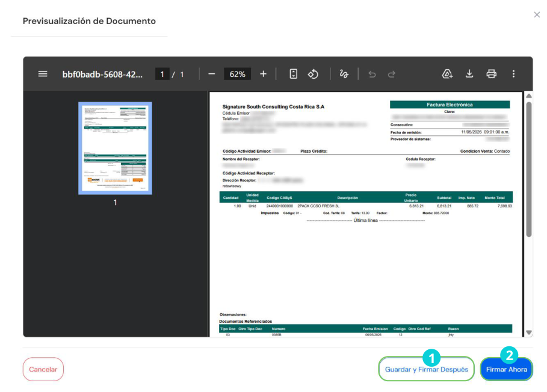Click the fit to page icon
Screen dimensions: 547x392
coord(294,74)
